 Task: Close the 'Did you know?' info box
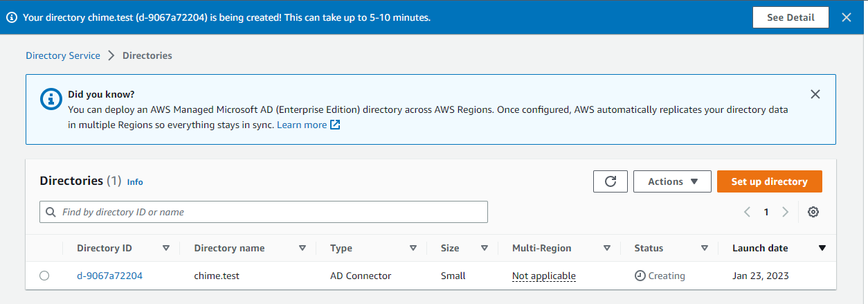point(815,94)
